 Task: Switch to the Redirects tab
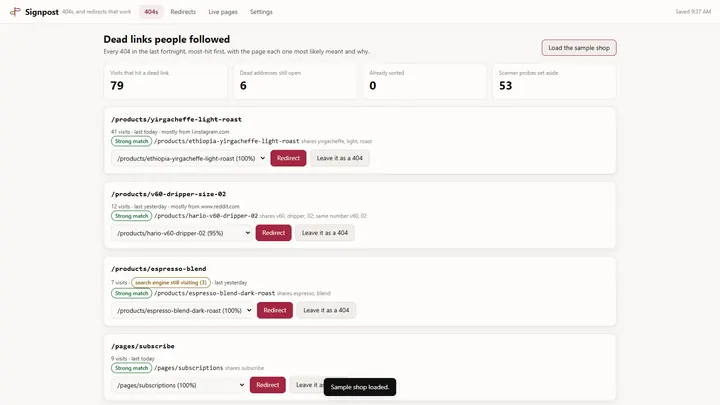(183, 12)
